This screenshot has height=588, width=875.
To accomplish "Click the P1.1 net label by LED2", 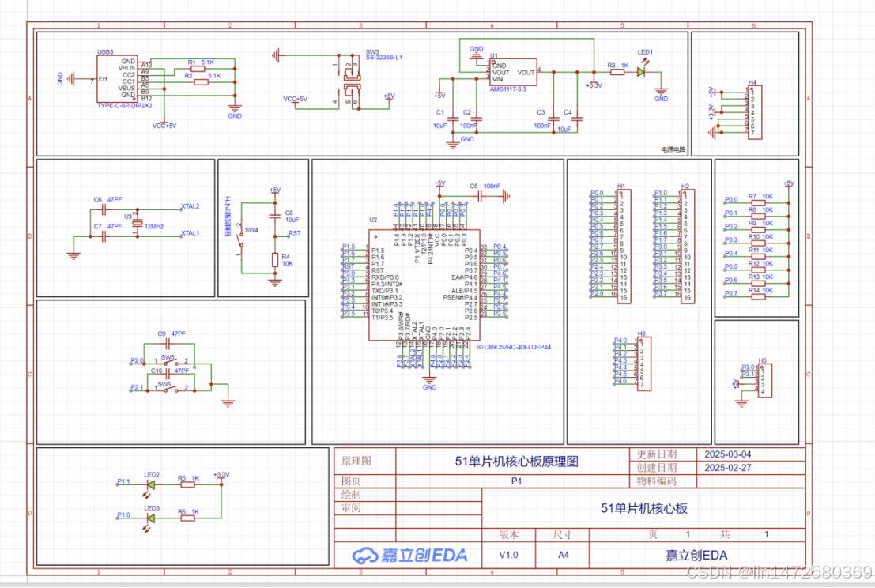I will pyautogui.click(x=123, y=481).
